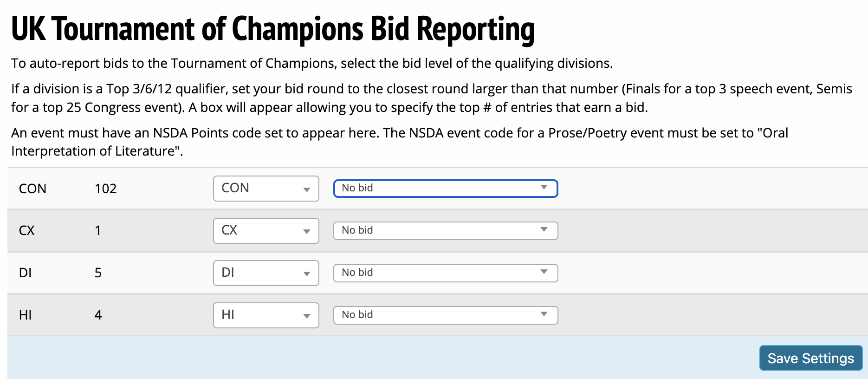The image size is (868, 379).
Task: Click the UK Tournament of Champions heading
Action: (x=272, y=29)
